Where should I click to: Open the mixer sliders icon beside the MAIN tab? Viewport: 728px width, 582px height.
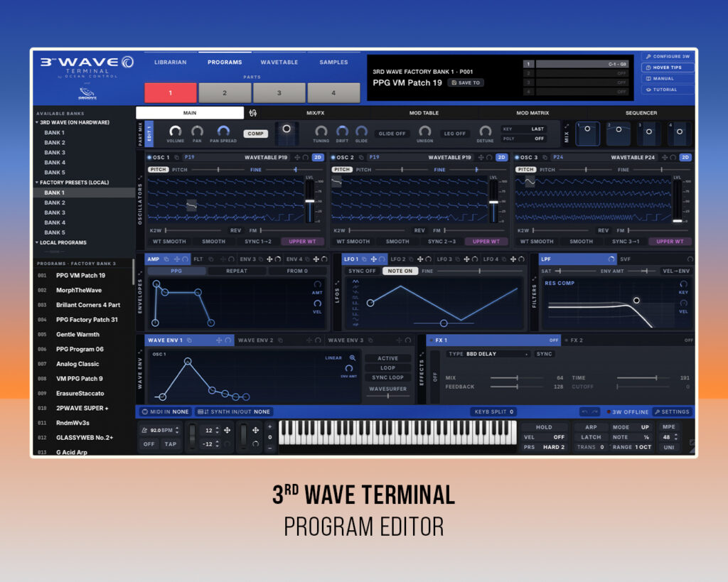pos(253,113)
